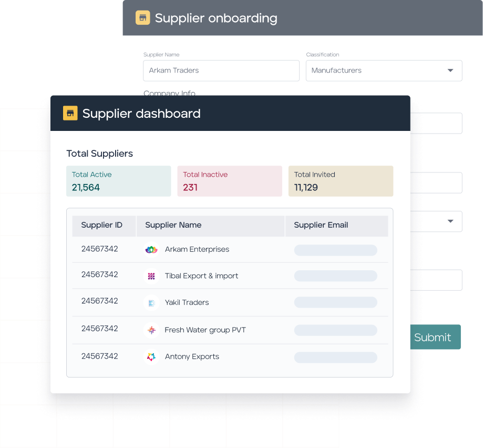Click the Tibal Export & import logo
Screen dimensions: 483x448
[151, 276]
